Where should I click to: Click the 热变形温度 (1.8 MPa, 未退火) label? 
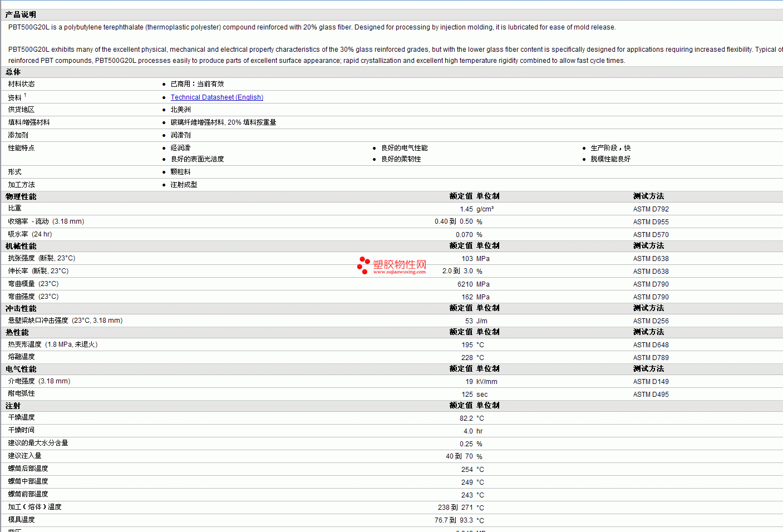[53, 344]
